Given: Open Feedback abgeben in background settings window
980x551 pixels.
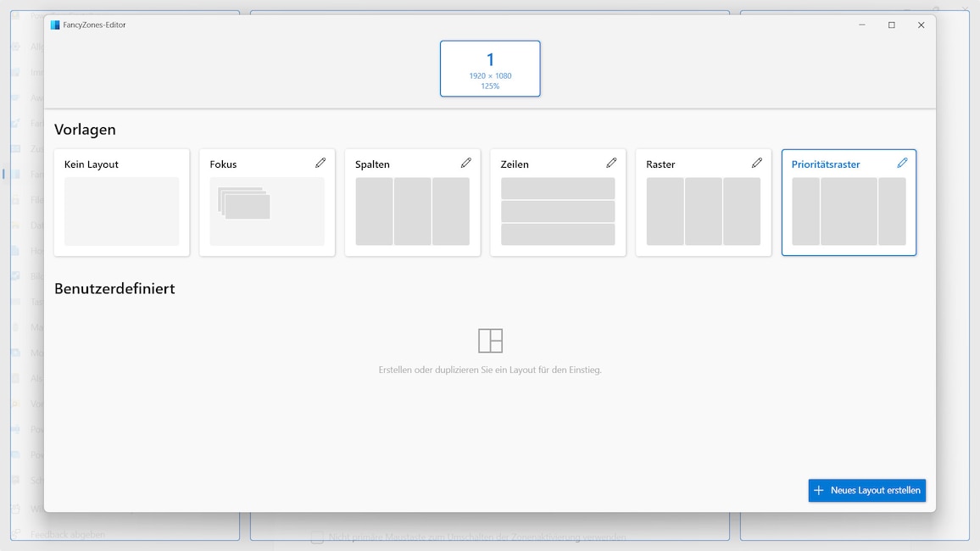Looking at the screenshot, I should (68, 535).
